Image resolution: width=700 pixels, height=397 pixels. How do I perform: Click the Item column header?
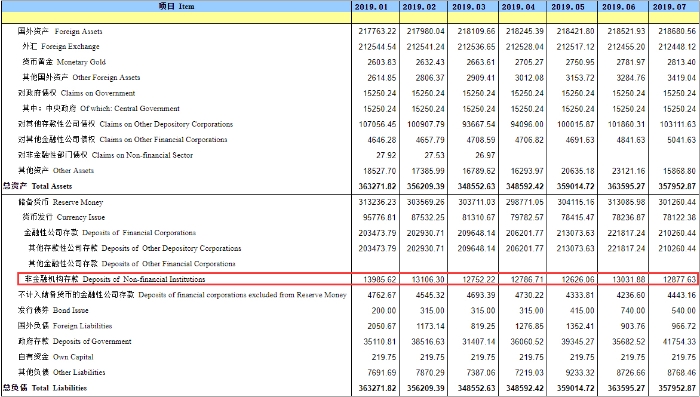tap(176, 6)
